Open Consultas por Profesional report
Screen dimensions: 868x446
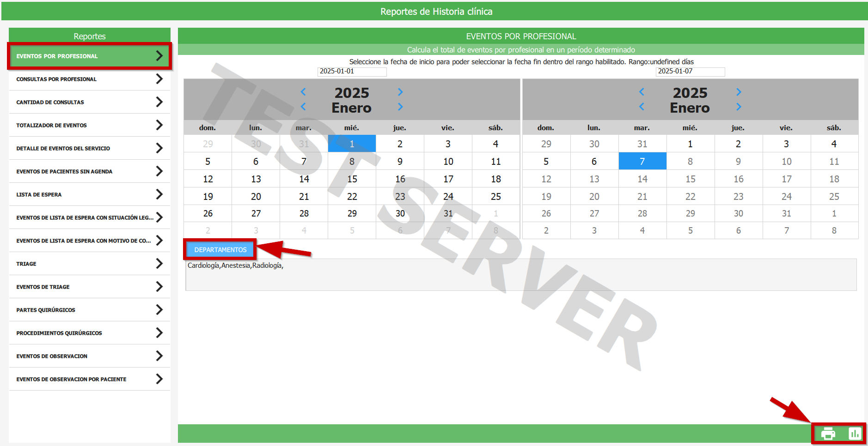pyautogui.click(x=56, y=79)
